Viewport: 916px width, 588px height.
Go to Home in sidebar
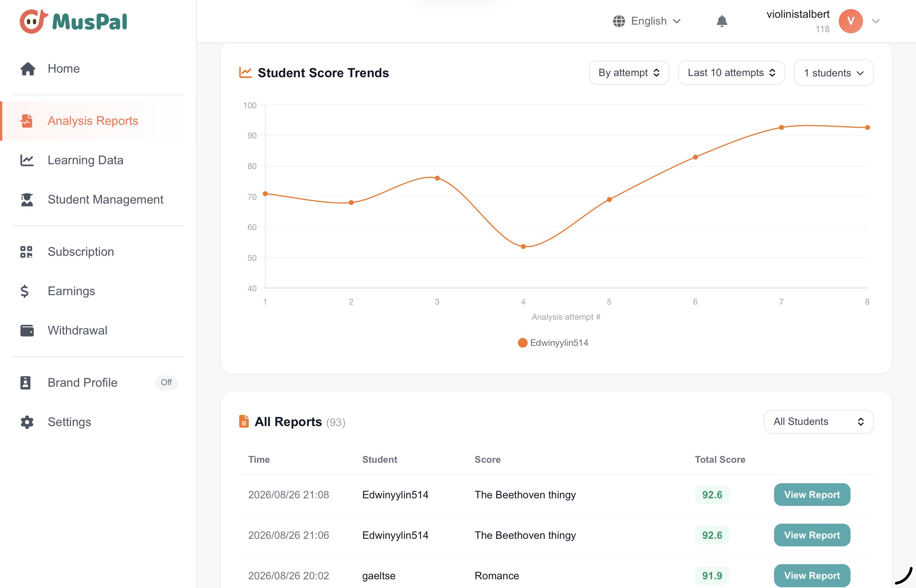pos(98,69)
